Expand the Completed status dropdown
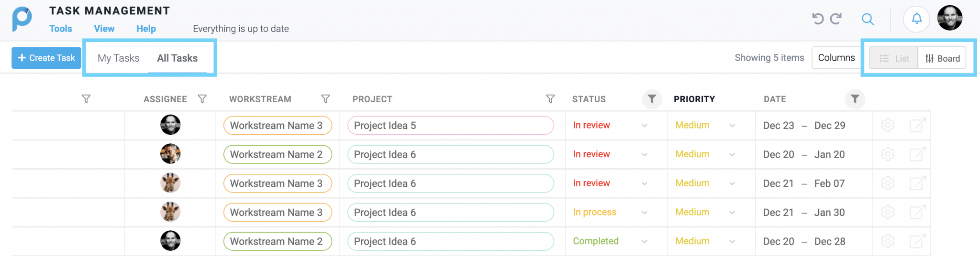Viewport: 980px width, 279px height. (645, 242)
